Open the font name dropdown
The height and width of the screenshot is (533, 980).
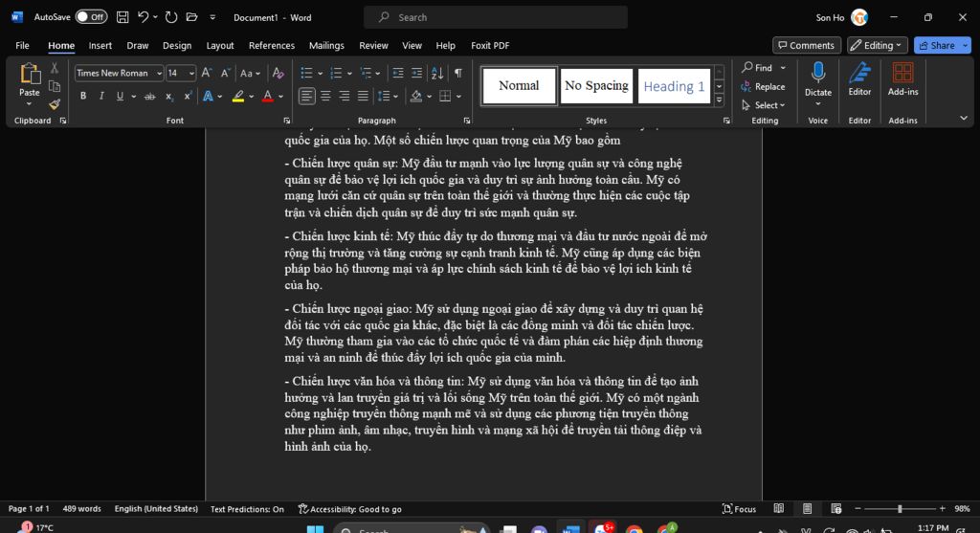tap(160, 74)
